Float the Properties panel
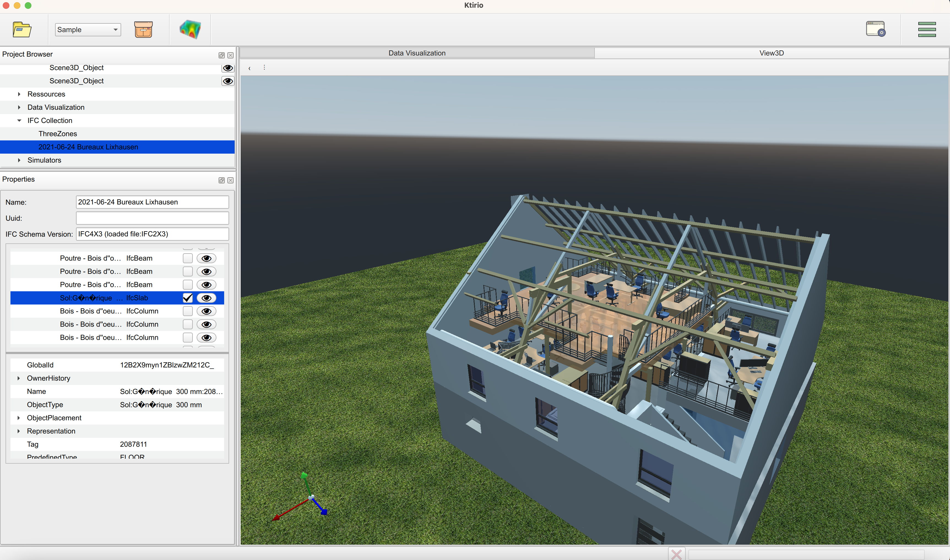Image resolution: width=950 pixels, height=560 pixels. point(222,180)
